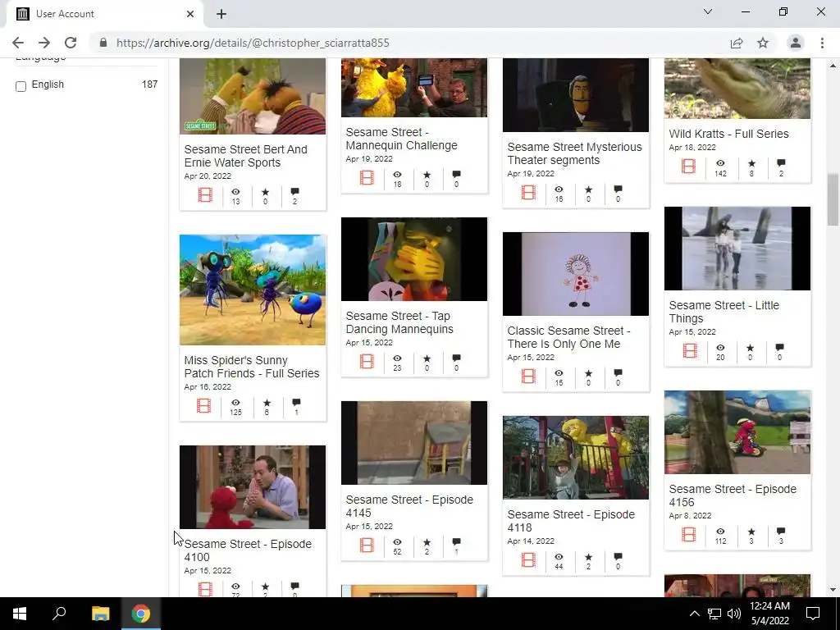Image resolution: width=840 pixels, height=630 pixels.
Task: Click the Bert and Ernie thumbnail
Action: tap(253, 97)
